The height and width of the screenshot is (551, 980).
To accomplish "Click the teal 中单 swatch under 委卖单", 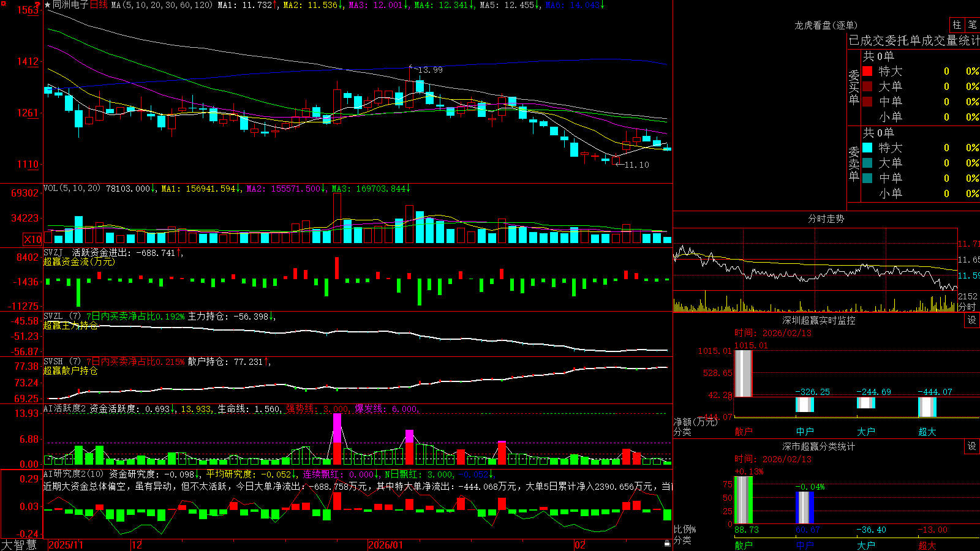I will (867, 178).
